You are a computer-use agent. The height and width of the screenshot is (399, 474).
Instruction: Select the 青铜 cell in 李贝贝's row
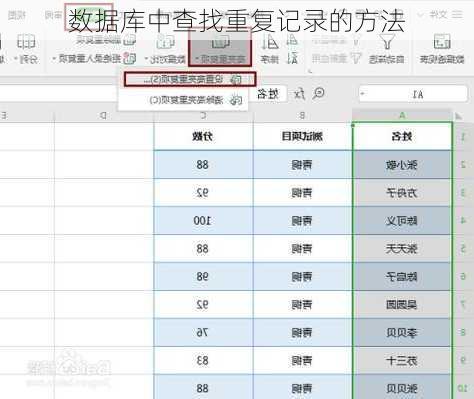point(302,333)
